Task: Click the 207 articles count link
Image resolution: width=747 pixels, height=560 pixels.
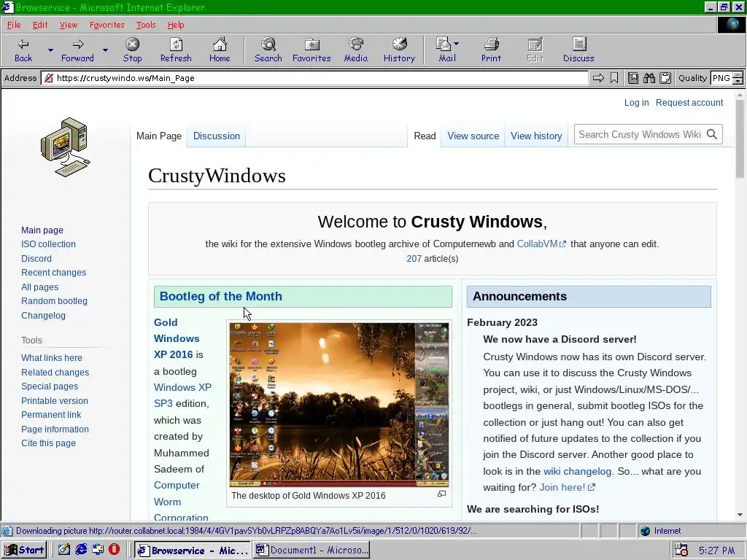Action: pos(414,259)
